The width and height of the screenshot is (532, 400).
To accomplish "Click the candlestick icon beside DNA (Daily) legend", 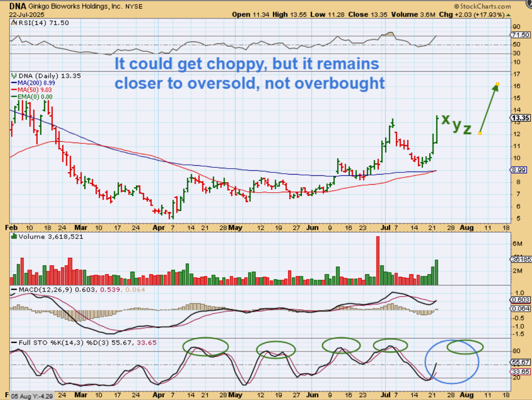I will [14, 76].
